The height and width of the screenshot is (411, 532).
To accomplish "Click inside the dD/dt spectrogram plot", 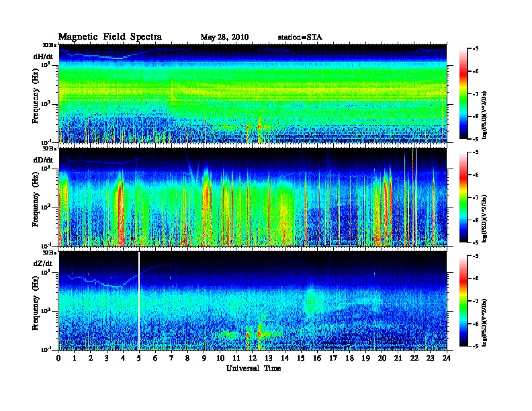I will click(253, 197).
